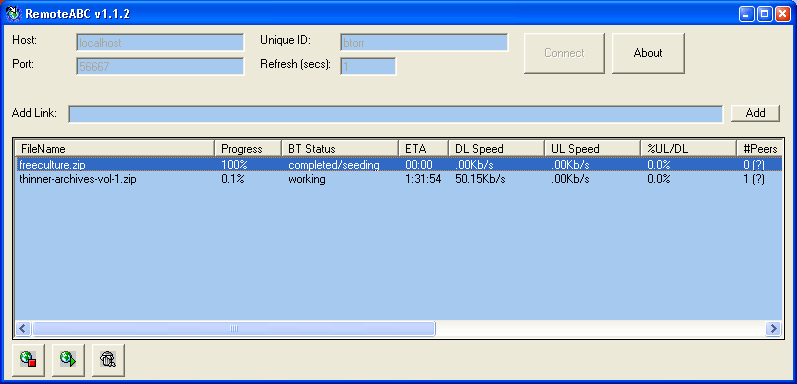Sort by the DL Speed column header

[x=496, y=149]
